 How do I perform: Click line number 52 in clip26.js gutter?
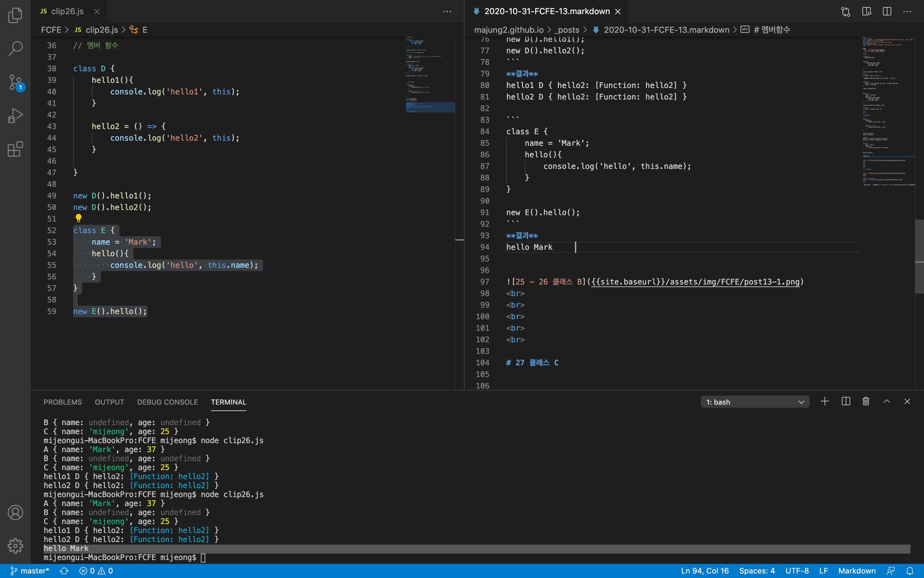pos(52,231)
